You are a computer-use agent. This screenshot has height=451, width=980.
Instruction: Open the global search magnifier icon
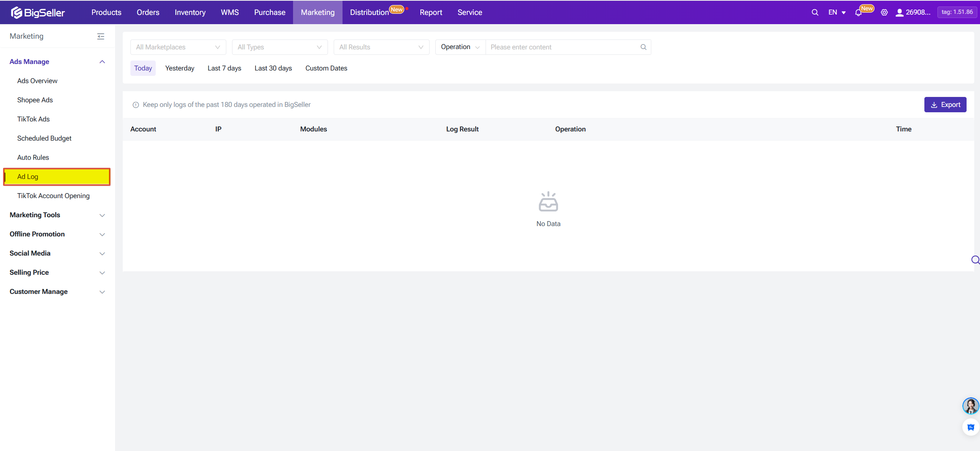[x=815, y=12]
